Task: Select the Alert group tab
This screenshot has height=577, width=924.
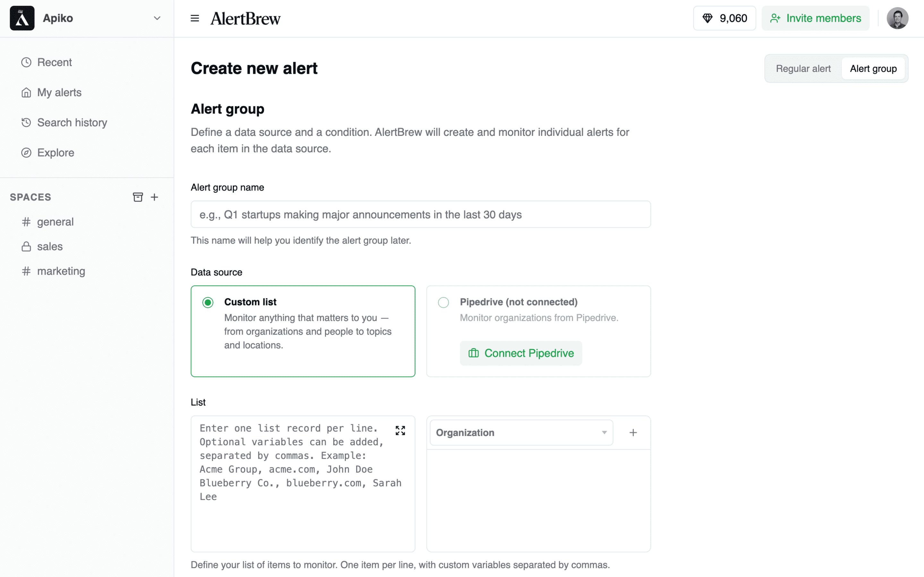Action: coord(873,68)
